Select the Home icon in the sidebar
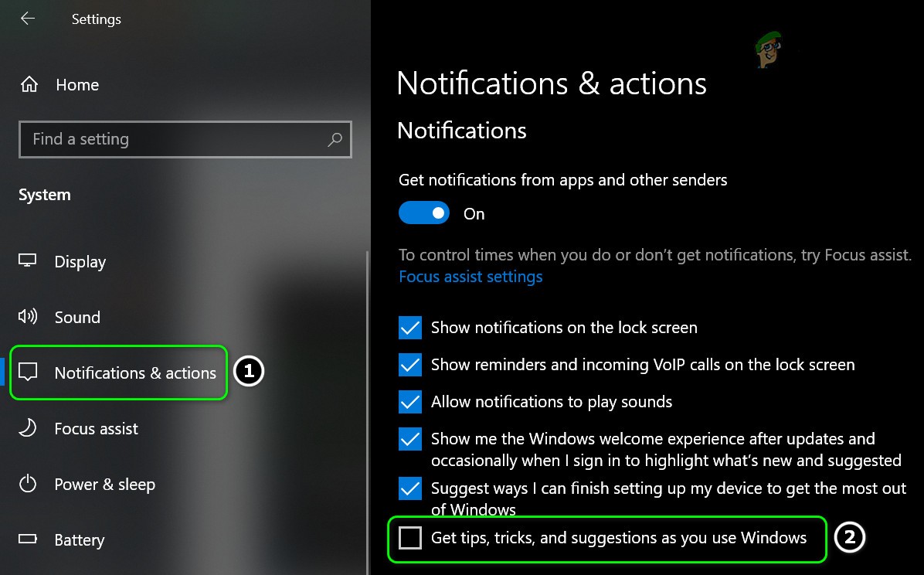 click(29, 85)
